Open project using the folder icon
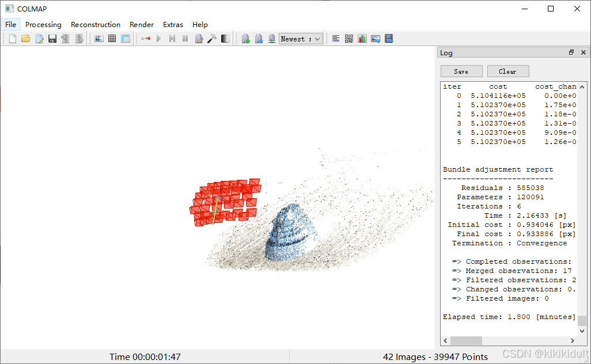 point(25,39)
